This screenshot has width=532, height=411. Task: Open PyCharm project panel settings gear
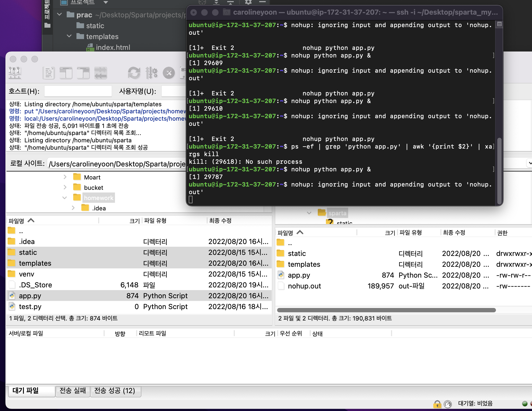pos(248,2)
